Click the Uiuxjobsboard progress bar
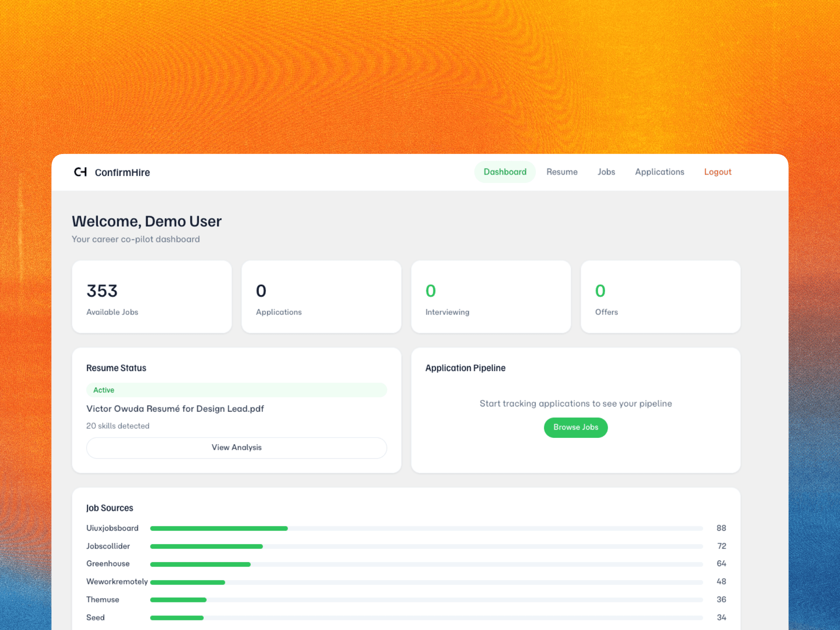 pos(426,528)
